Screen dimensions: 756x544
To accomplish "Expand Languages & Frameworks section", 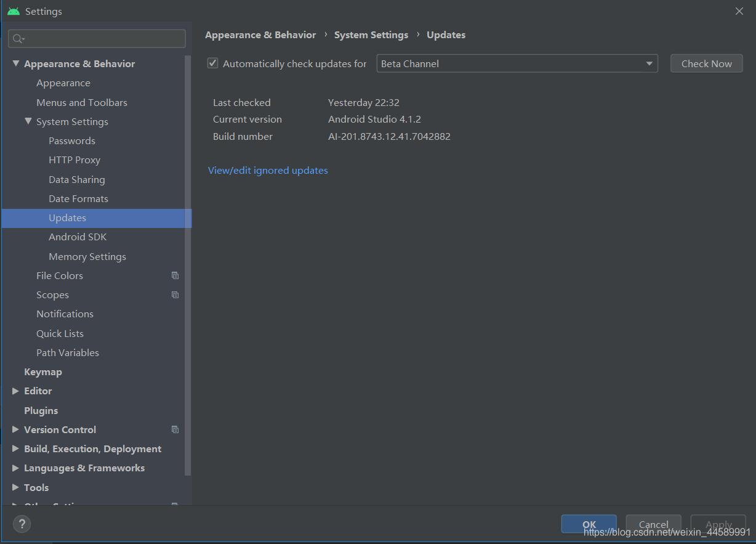I will pos(15,468).
